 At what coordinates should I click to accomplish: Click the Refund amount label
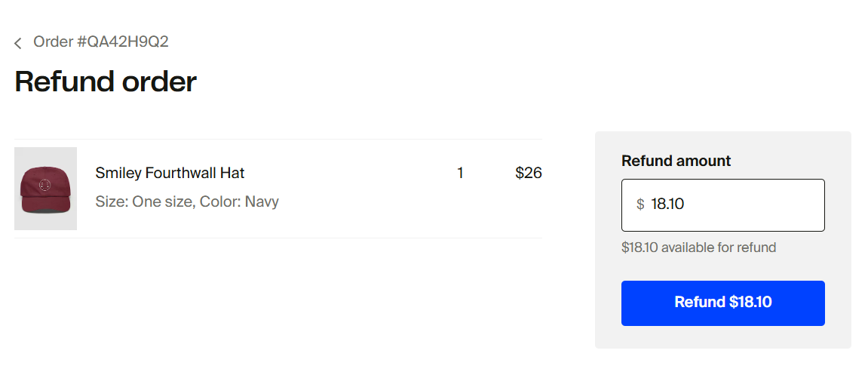click(x=676, y=161)
